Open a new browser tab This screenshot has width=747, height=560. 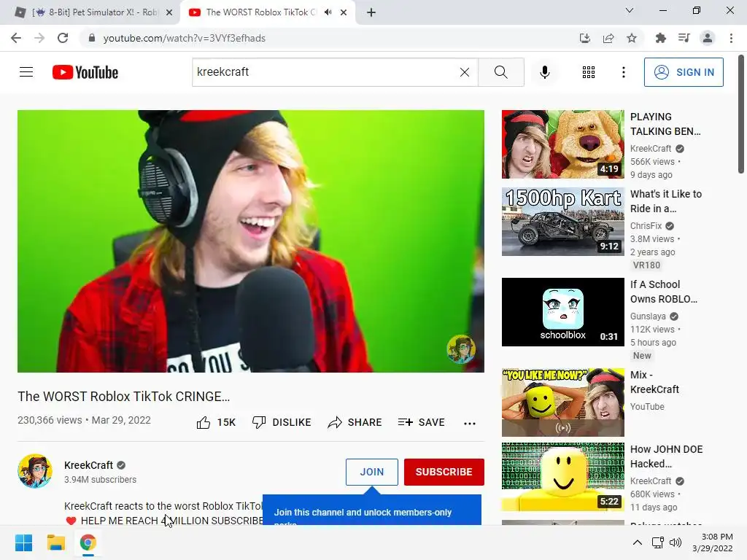371,12
